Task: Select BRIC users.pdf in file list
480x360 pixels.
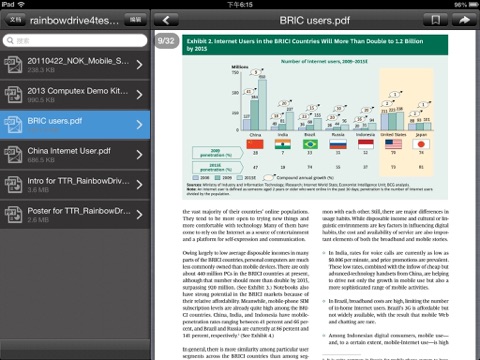Action: 75,125
